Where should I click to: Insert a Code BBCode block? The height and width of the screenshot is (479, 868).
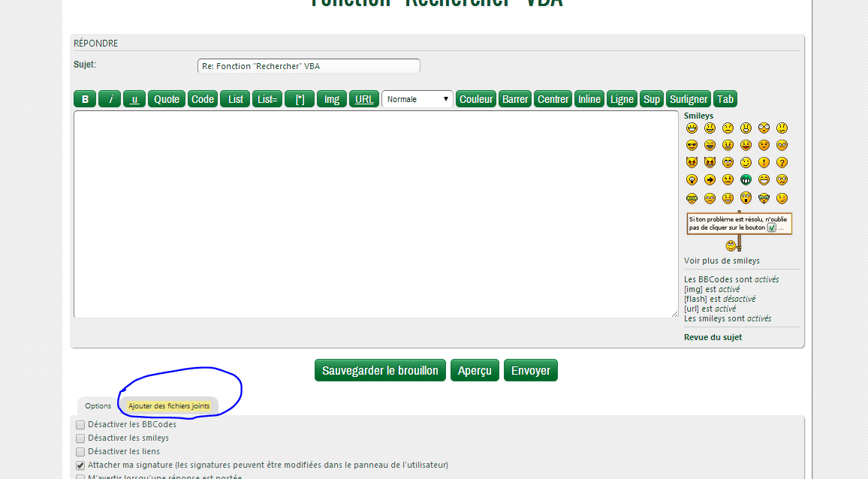coord(203,99)
